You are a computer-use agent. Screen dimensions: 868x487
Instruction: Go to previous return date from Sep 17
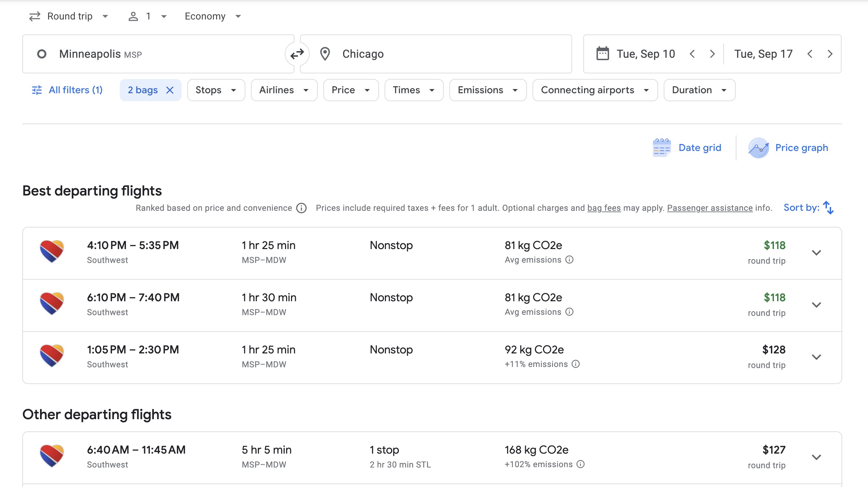810,54
